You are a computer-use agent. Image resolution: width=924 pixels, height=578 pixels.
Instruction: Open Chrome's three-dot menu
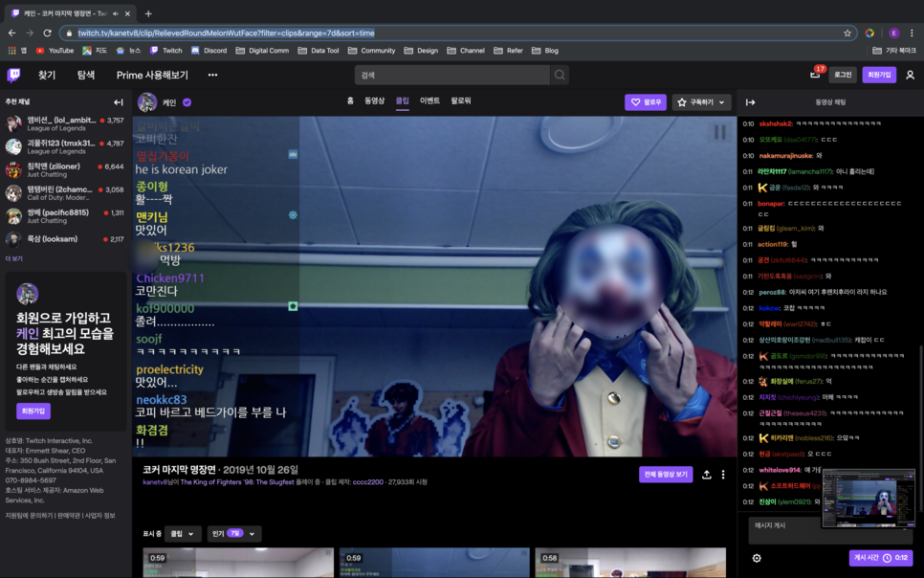912,33
